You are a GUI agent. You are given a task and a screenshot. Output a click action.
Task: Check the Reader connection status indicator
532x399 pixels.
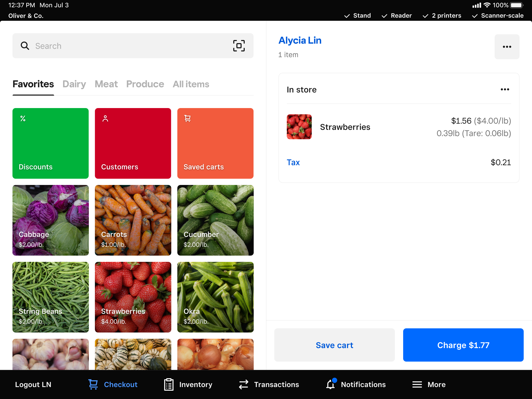click(397, 16)
